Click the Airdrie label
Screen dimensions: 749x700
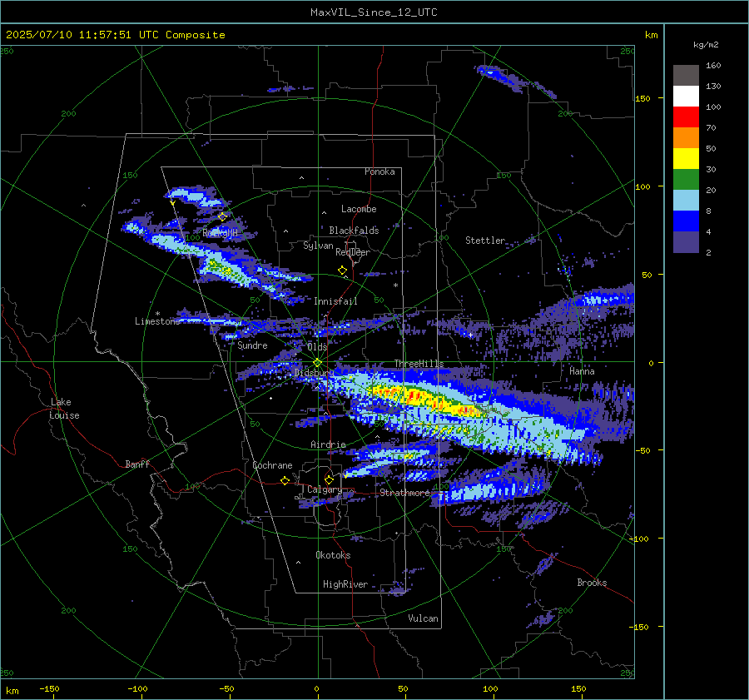click(x=328, y=444)
